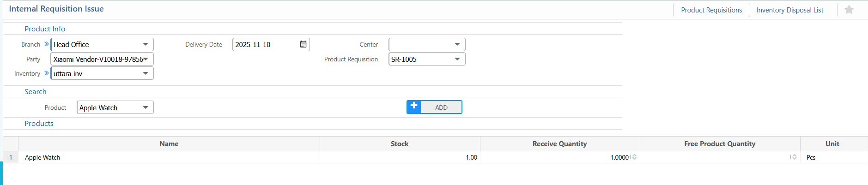Click the double-arrow icon next to Branch
868x185 pixels.
coord(46,44)
